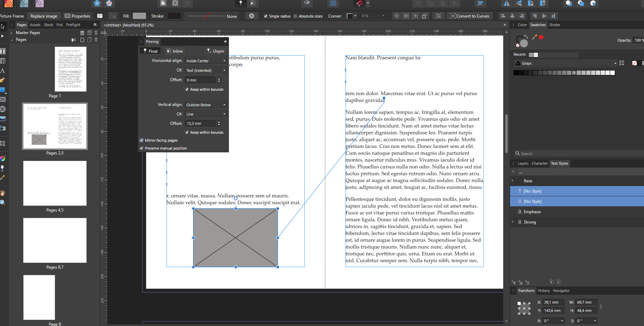644x326 pixels.
Task: Click the Fill color swatch
Action: [139, 16]
